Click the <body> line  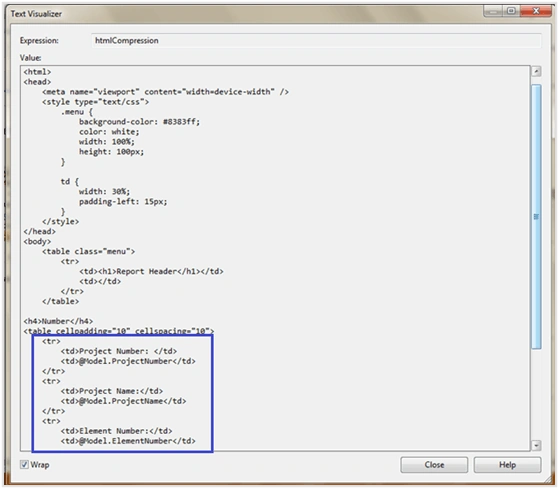tap(37, 242)
